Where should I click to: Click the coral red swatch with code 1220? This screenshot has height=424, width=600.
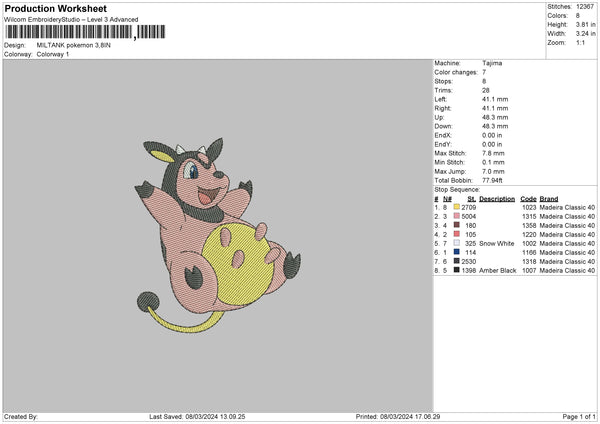click(457, 234)
